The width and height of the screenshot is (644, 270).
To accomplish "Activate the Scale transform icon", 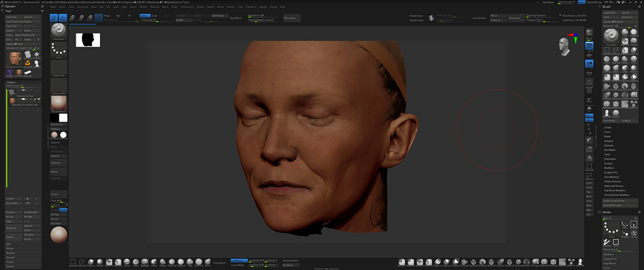I will [x=81, y=18].
